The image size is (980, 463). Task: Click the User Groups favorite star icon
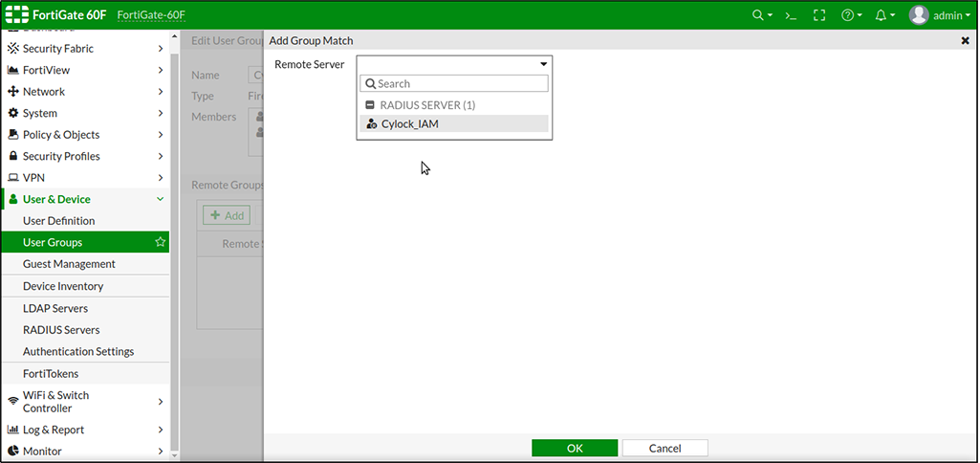point(161,243)
